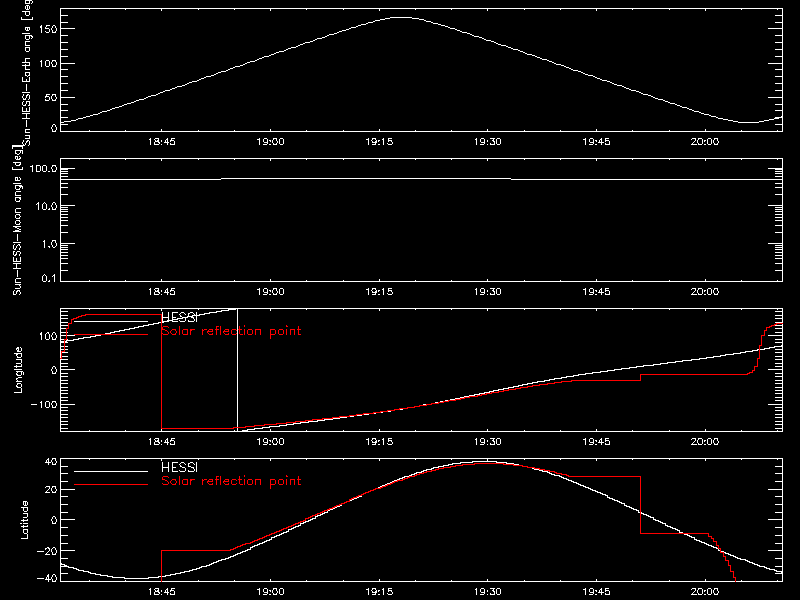Select the 0 tick on Longitude plot

pyautogui.click(x=54, y=370)
